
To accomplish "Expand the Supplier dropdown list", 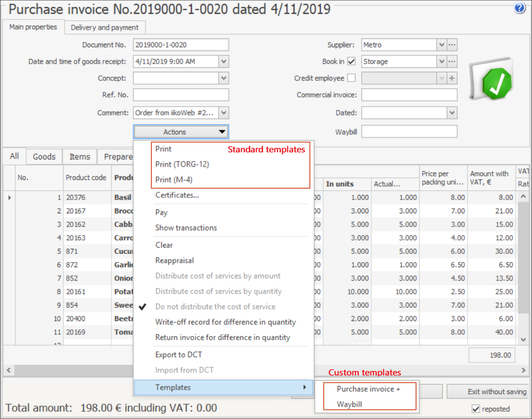I will (x=441, y=45).
